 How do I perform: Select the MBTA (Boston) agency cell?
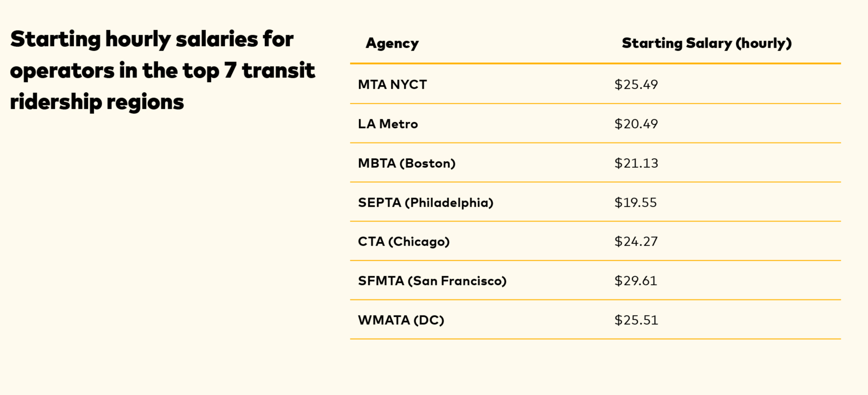click(x=406, y=163)
